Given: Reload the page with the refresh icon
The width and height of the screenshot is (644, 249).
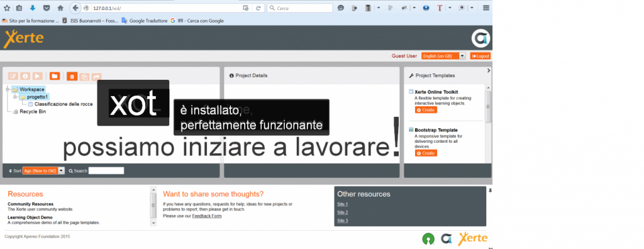Looking at the screenshot, I should click(x=258, y=8).
